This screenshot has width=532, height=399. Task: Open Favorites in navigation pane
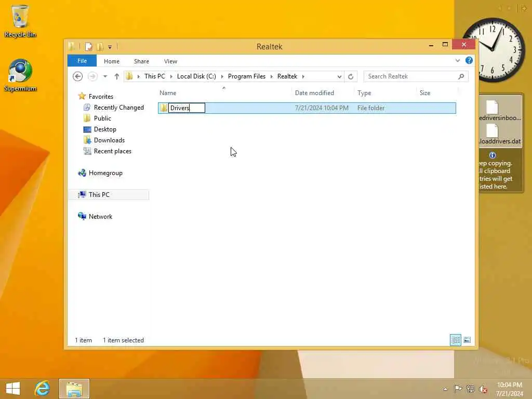point(101,96)
